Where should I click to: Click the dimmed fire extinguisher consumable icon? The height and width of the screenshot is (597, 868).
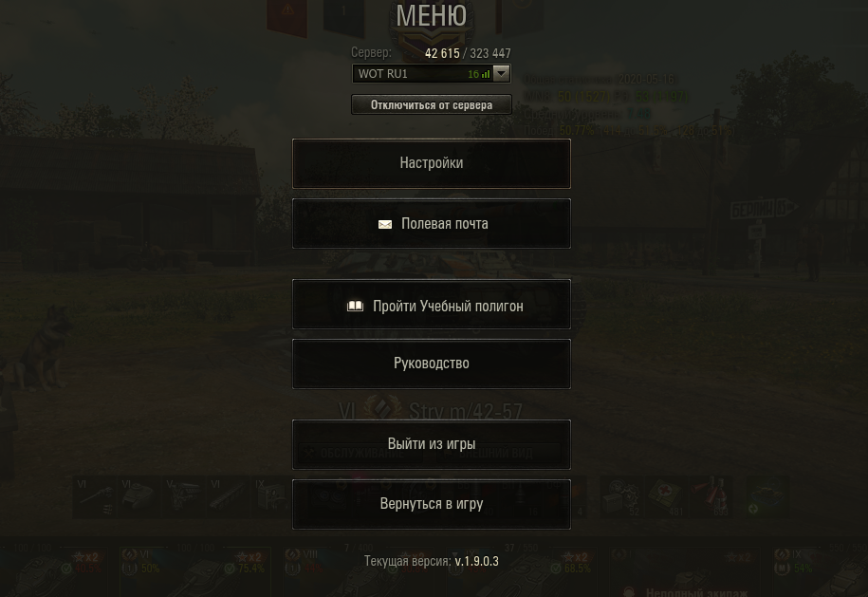711,496
